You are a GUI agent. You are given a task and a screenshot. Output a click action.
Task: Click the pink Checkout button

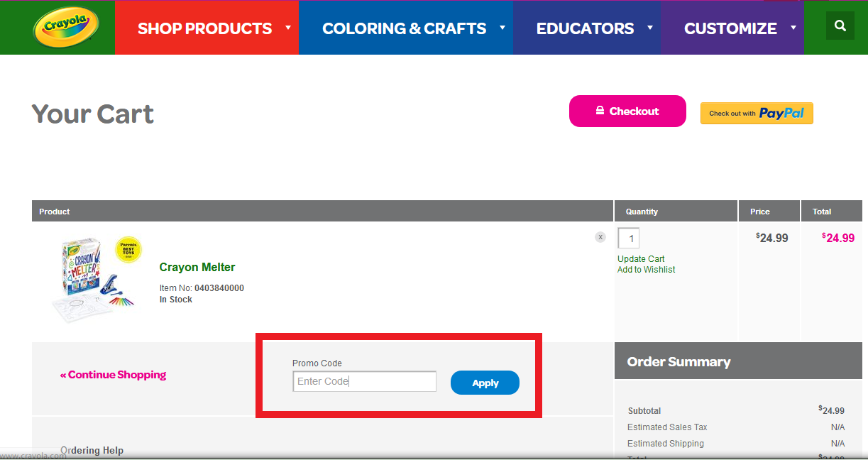pos(627,111)
